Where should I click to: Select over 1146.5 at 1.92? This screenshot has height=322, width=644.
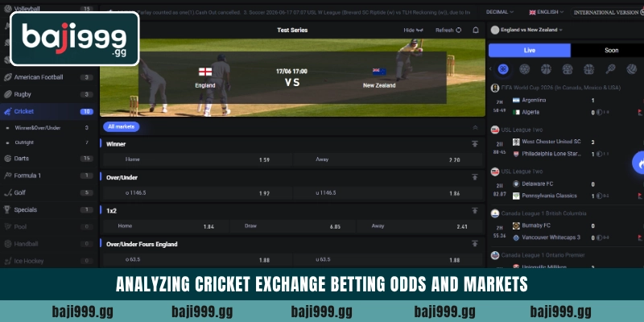pyautogui.click(x=197, y=193)
